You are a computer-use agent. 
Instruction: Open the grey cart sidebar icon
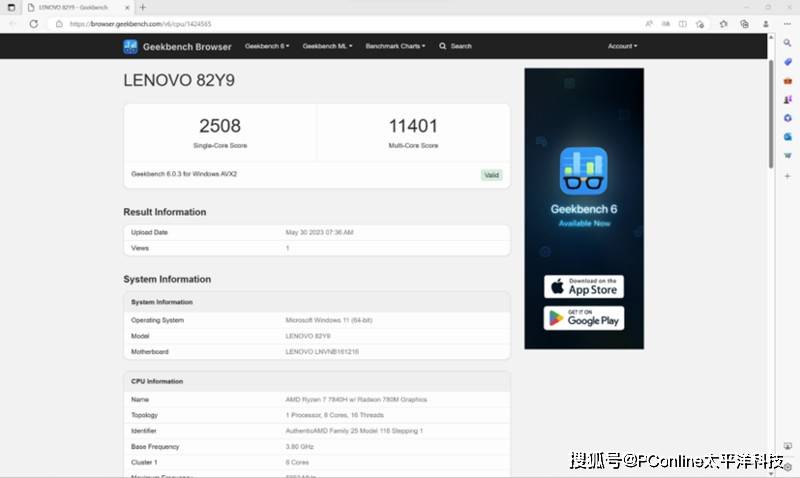click(x=788, y=156)
